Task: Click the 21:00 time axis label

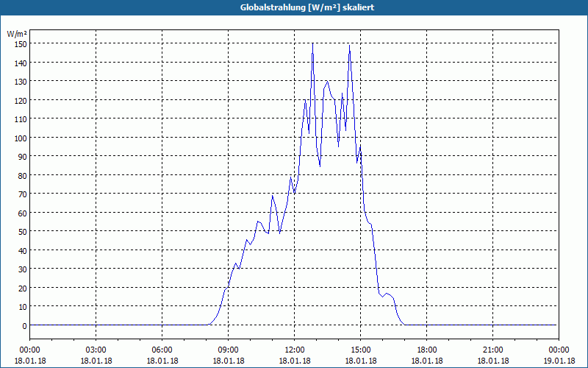Action: click(x=492, y=350)
